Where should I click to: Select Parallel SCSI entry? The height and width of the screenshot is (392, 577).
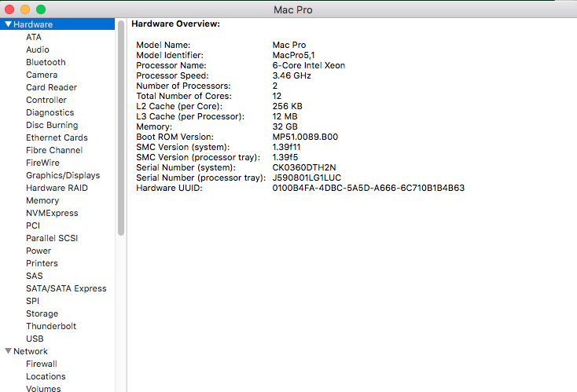52,238
